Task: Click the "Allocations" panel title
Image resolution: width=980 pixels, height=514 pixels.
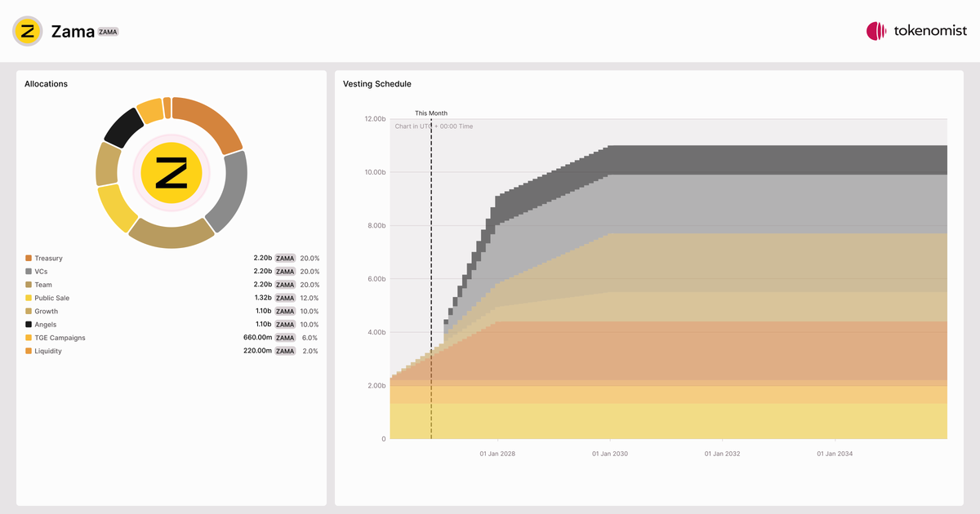Action: 46,84
